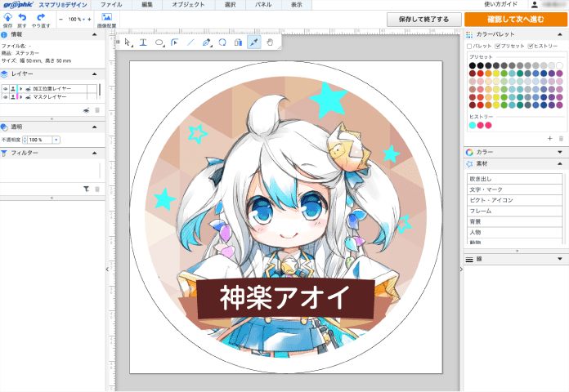Pick the cyan swatch in history
The height and width of the screenshot is (392, 569).
pyautogui.click(x=472, y=126)
